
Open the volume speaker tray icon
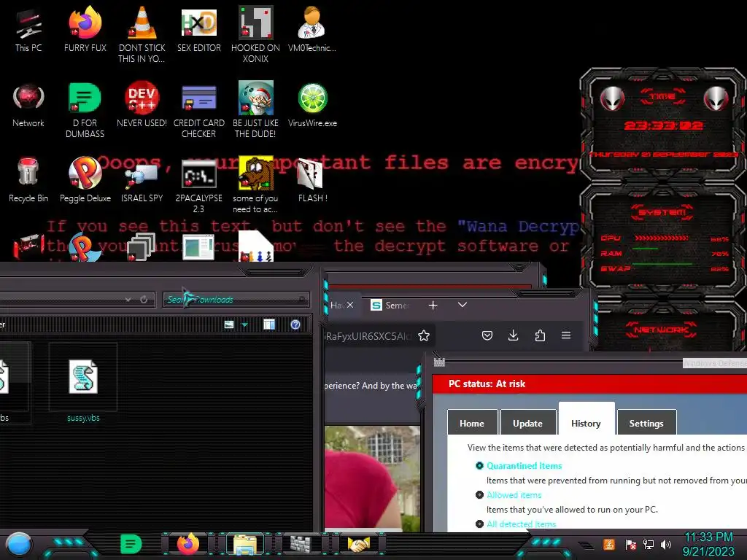click(666, 544)
